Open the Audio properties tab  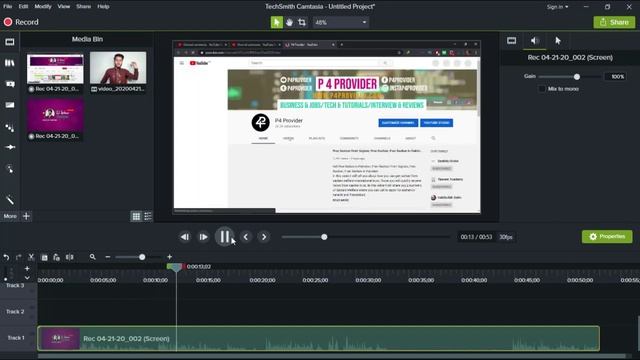pyautogui.click(x=534, y=41)
